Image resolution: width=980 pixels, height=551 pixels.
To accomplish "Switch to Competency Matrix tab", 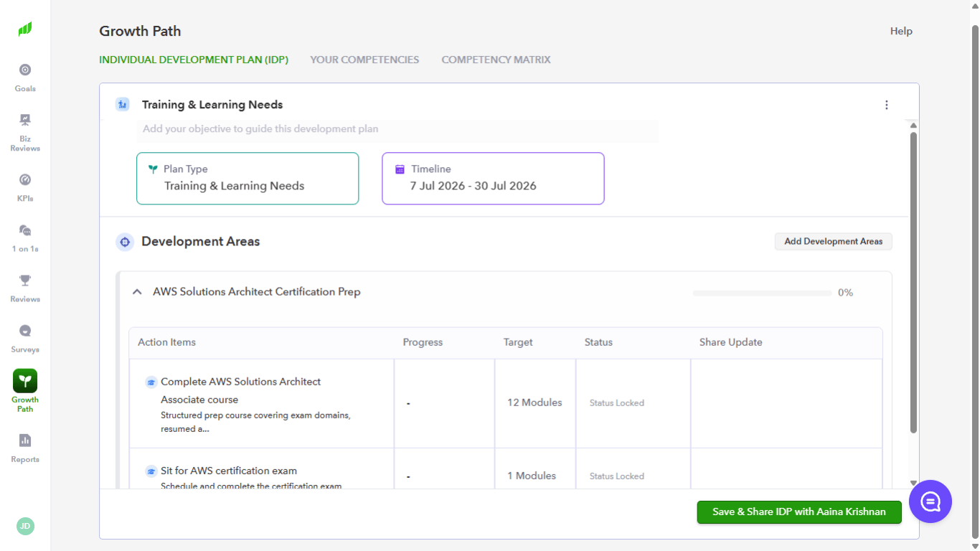I will (496, 60).
